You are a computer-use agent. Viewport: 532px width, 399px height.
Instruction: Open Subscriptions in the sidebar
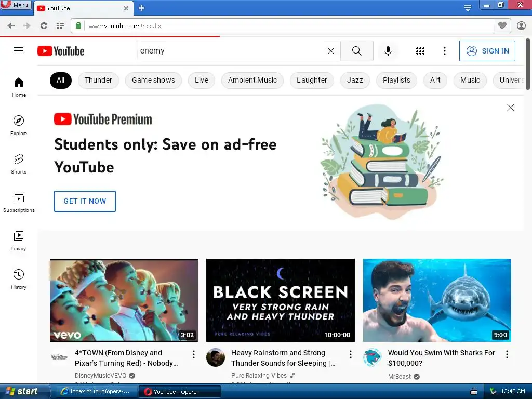pyautogui.click(x=19, y=203)
